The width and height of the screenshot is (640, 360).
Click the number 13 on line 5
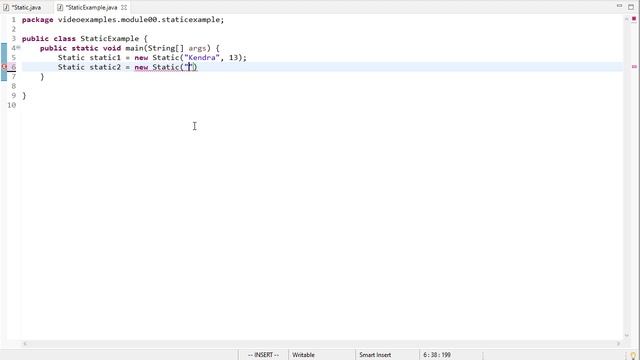233,58
